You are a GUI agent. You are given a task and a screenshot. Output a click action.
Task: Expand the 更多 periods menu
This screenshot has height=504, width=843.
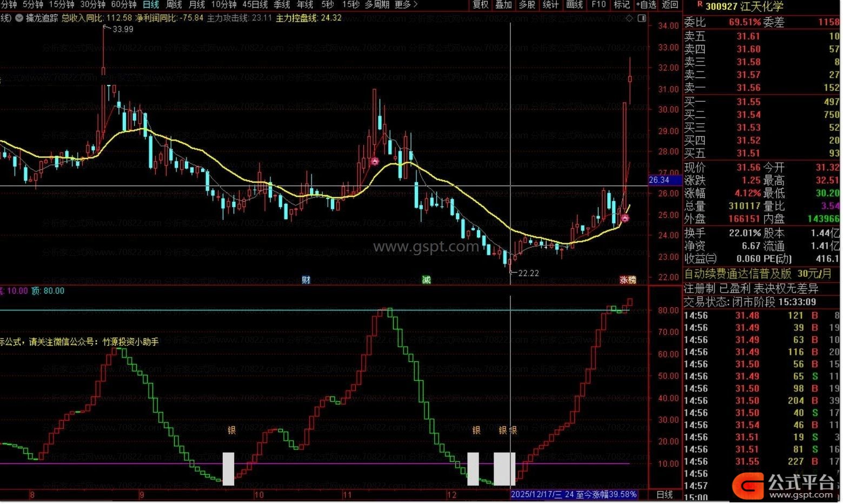[406, 5]
